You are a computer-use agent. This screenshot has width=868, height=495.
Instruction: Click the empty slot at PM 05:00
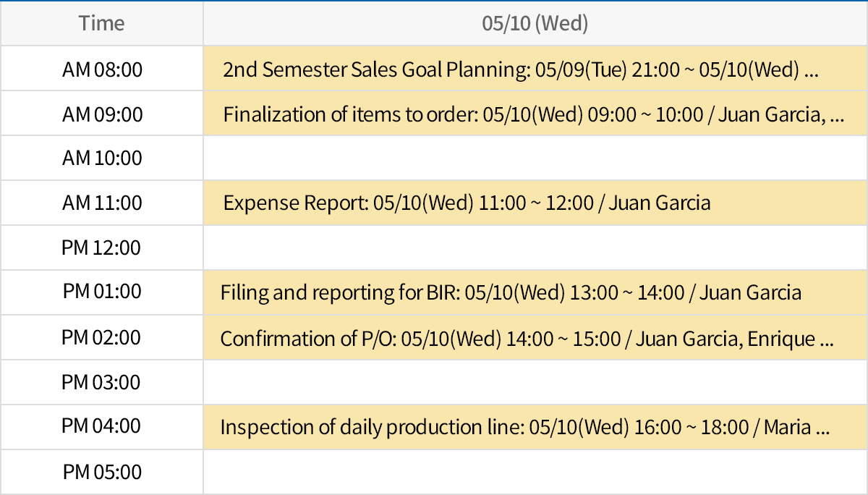[534, 472]
